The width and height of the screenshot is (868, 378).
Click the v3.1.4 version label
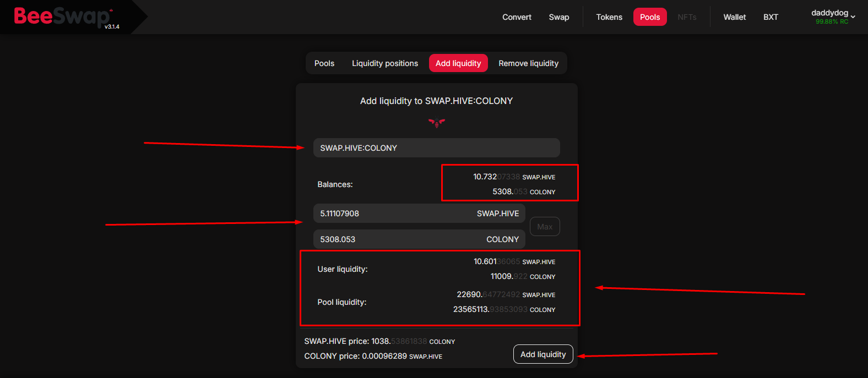pos(112,26)
